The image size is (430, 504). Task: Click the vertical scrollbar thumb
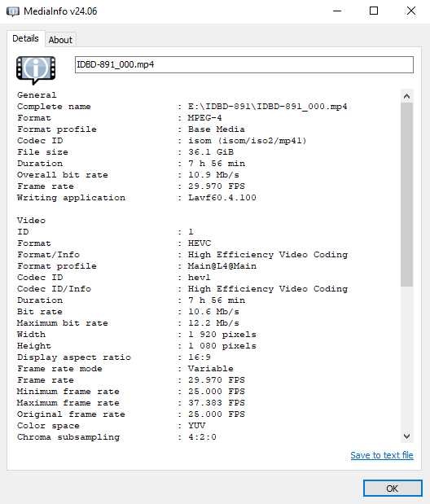click(x=407, y=195)
